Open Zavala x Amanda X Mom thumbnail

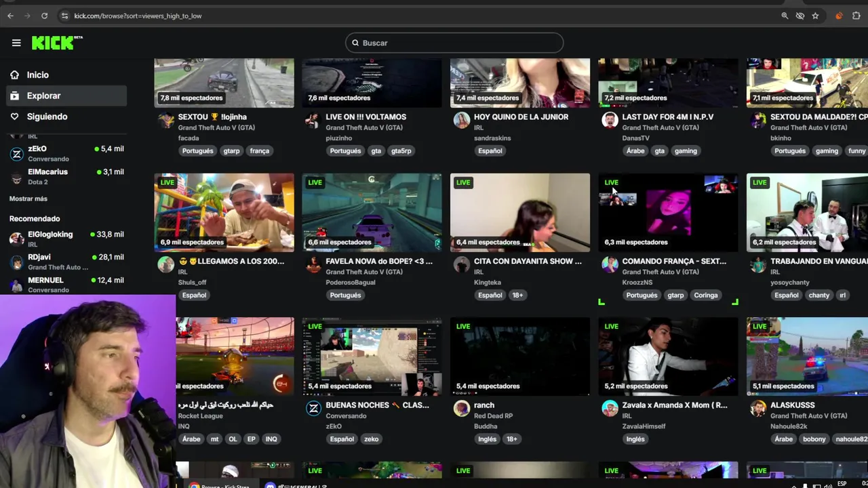(668, 357)
